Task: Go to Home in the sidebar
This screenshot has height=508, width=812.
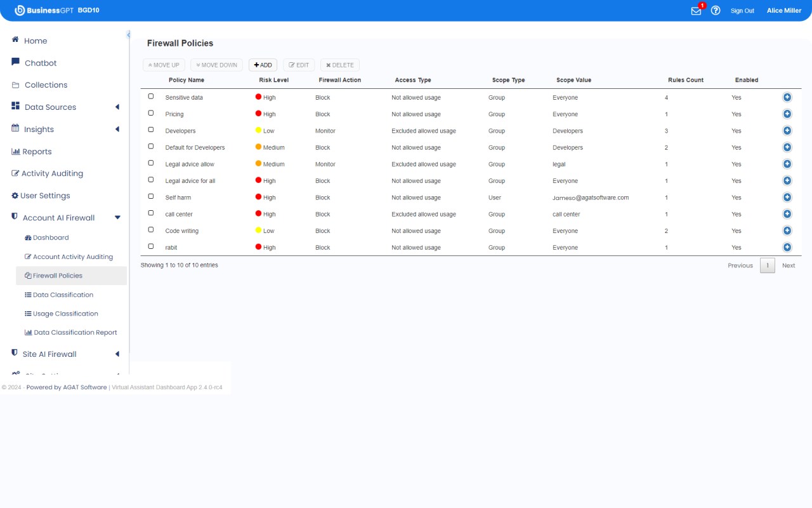Action: point(29,41)
